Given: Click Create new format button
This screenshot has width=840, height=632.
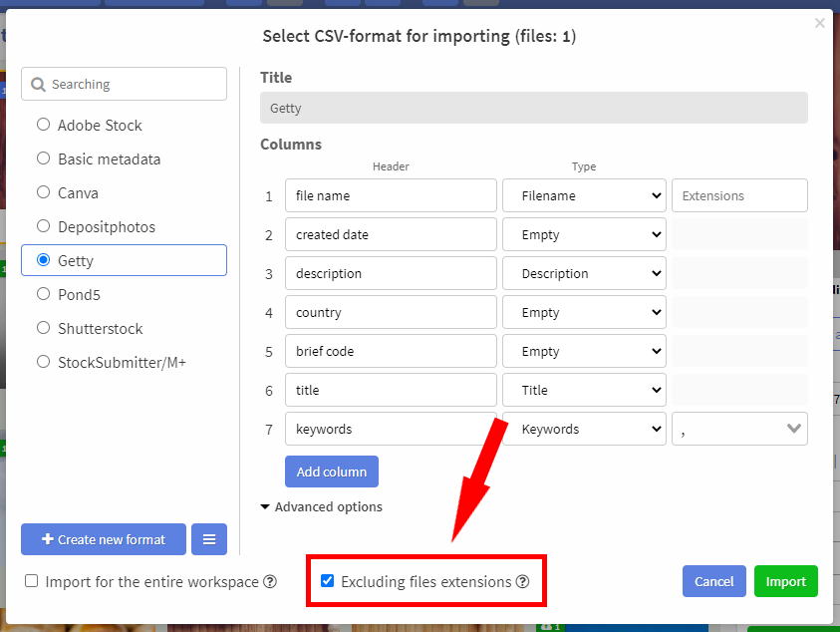Looking at the screenshot, I should tap(104, 539).
